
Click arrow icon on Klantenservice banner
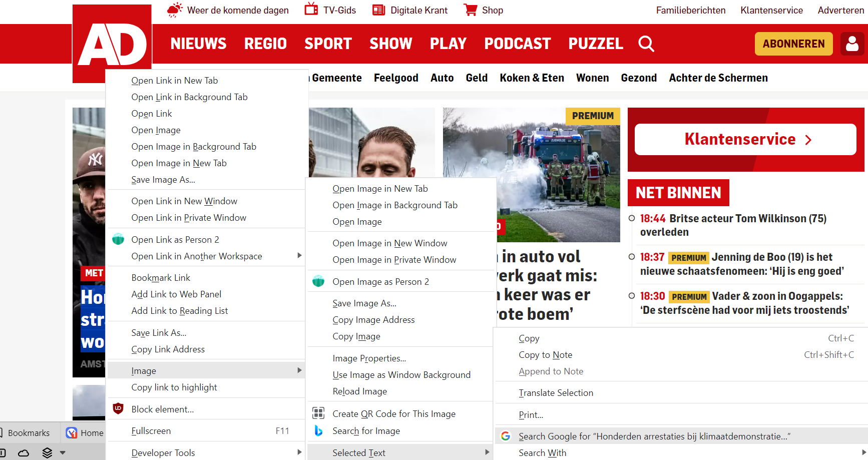pos(808,140)
